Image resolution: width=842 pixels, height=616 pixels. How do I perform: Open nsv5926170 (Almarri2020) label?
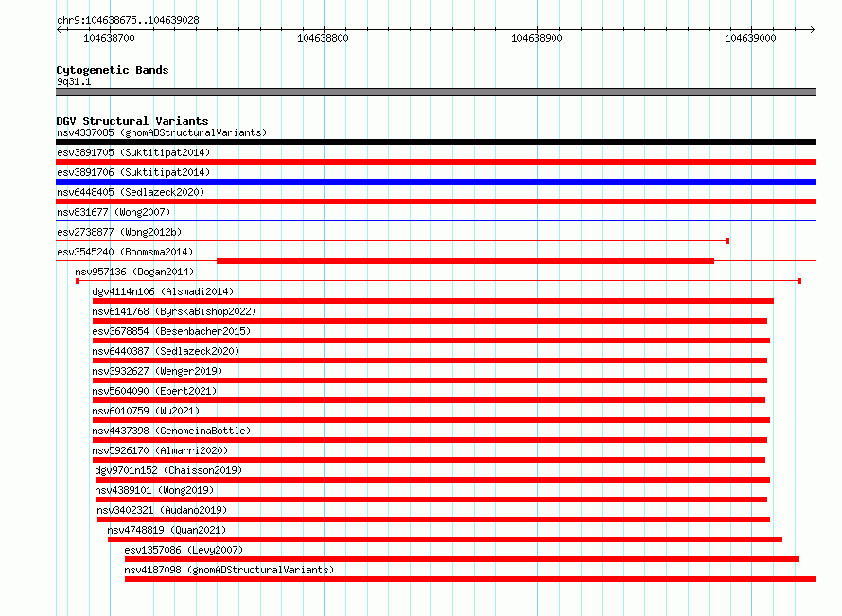[160, 450]
